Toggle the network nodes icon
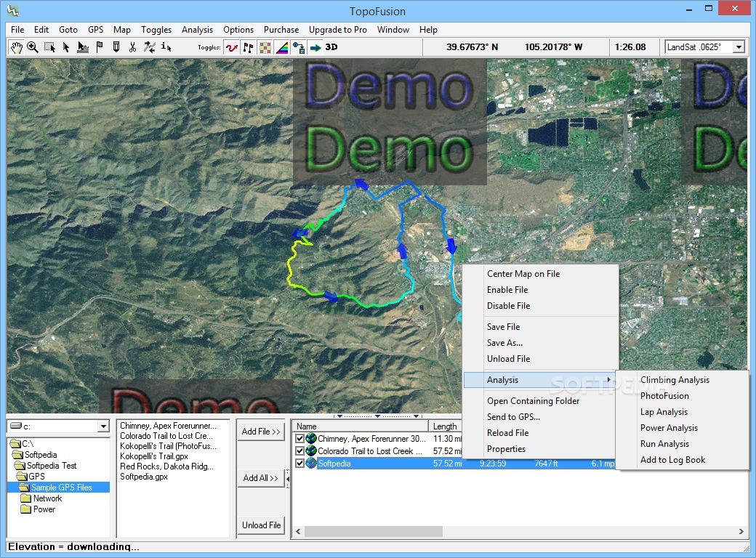The image size is (756, 558). pos(299,48)
